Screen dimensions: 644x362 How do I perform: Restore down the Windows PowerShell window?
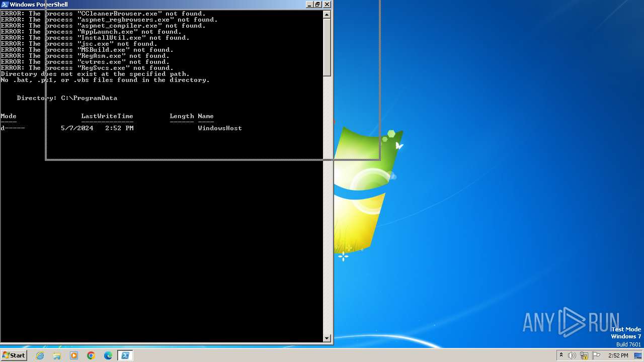coord(318,5)
